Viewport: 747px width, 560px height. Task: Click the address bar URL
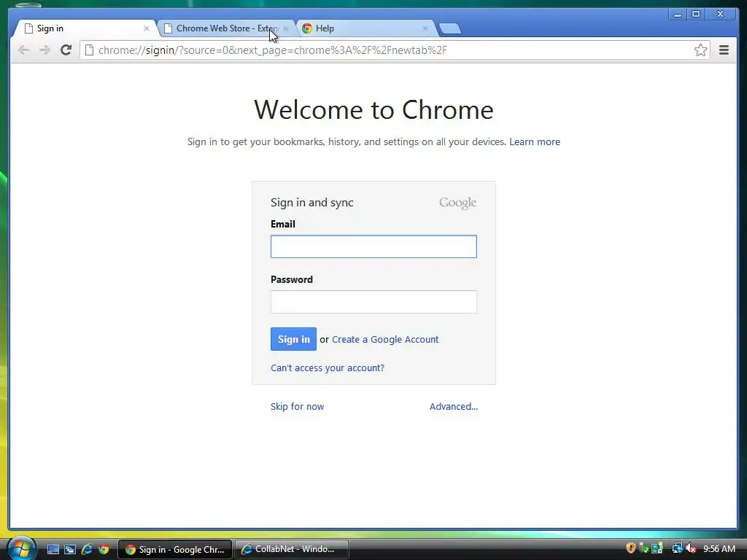[x=273, y=50]
